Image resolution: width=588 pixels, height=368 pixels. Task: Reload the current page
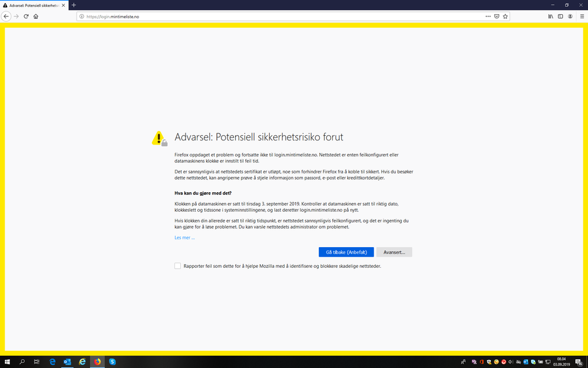point(26,17)
